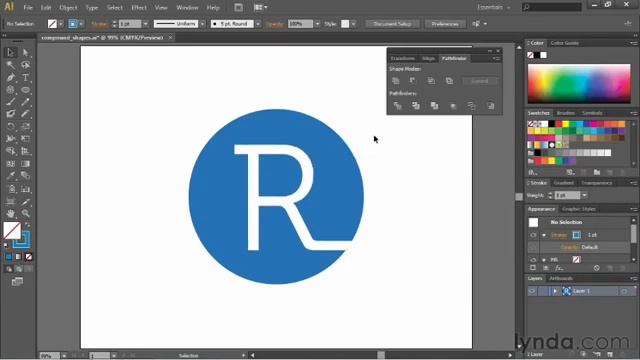Select the Selection tool (black arrow)
Screen dimensions: 640x360
(x=11, y=52)
